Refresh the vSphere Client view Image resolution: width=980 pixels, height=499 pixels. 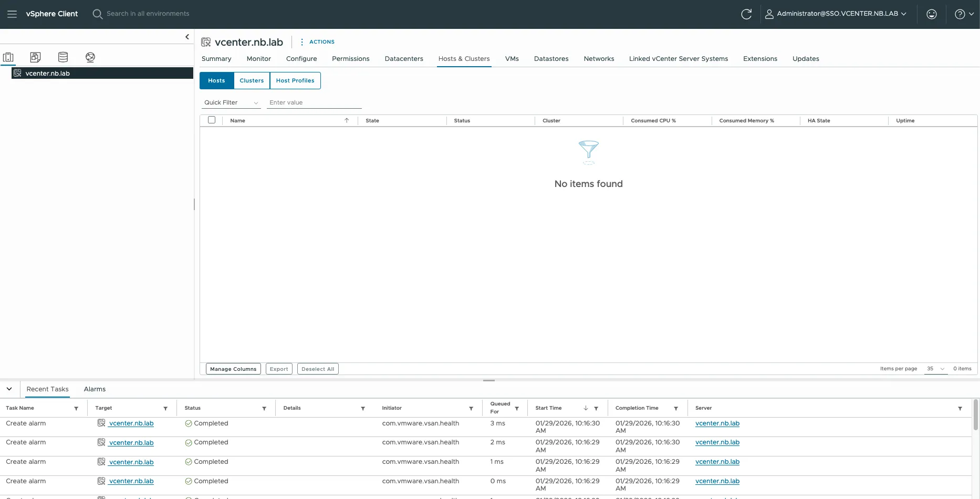click(x=746, y=14)
